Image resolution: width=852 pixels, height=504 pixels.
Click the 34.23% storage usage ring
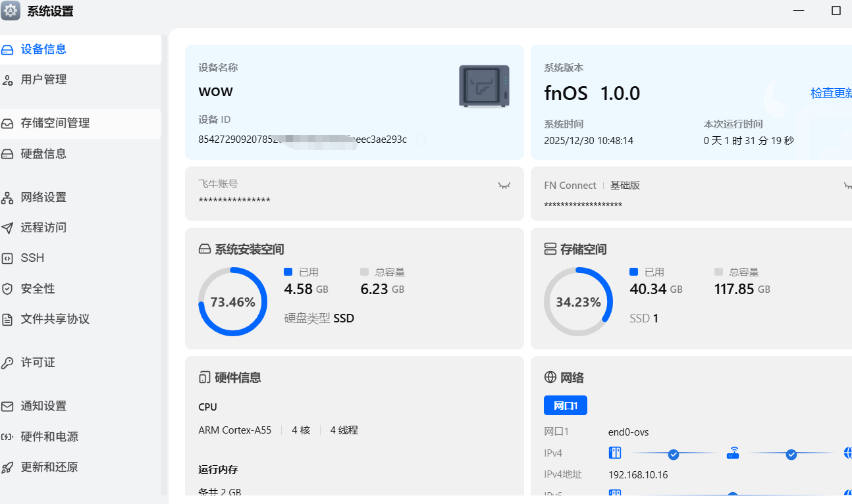coord(579,302)
